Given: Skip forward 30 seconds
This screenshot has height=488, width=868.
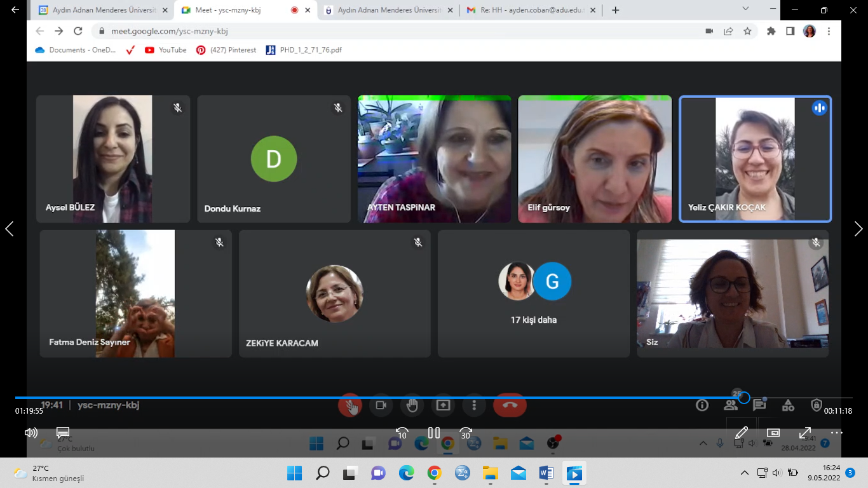Looking at the screenshot, I should pos(466,433).
